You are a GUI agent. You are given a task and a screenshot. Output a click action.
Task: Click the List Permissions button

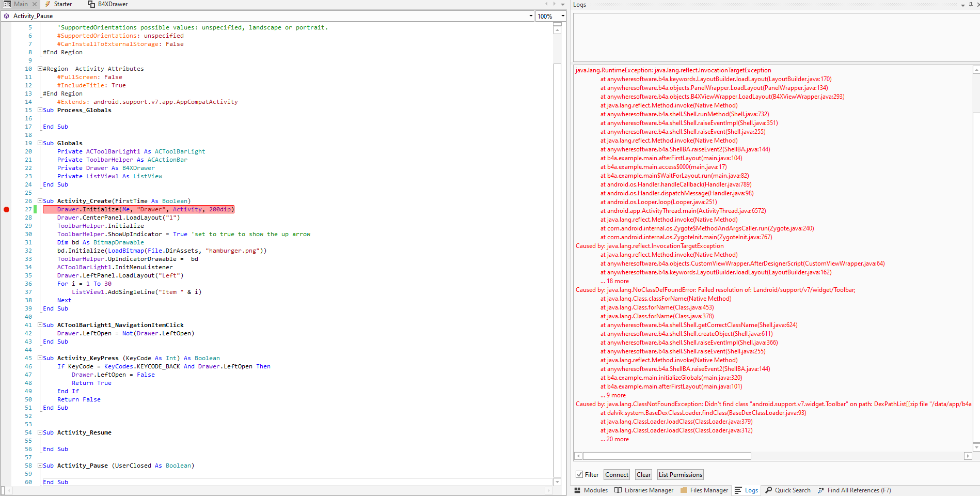(681, 475)
